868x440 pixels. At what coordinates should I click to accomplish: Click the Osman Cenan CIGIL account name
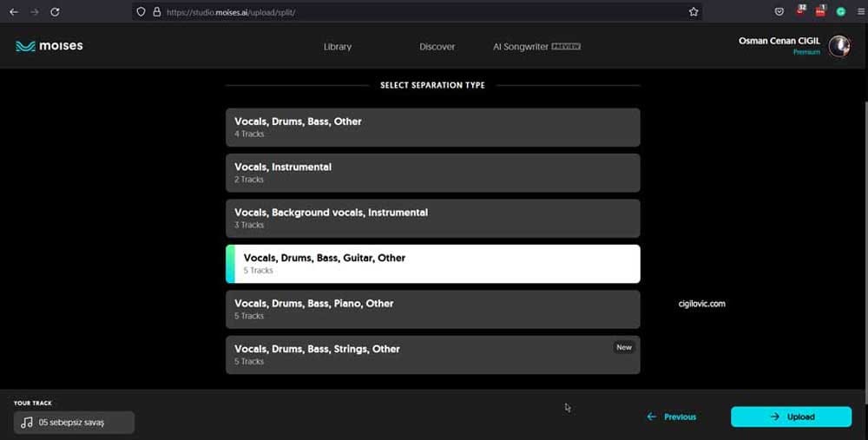(779, 41)
